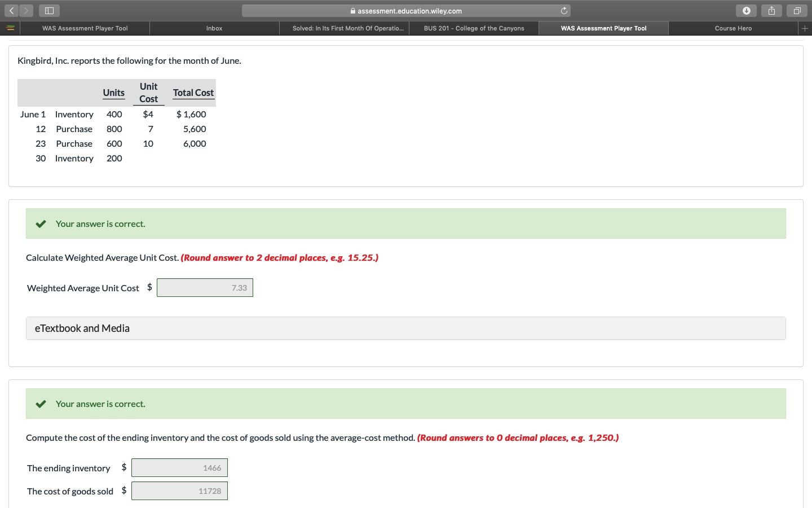Click the back navigation arrow

(x=12, y=10)
